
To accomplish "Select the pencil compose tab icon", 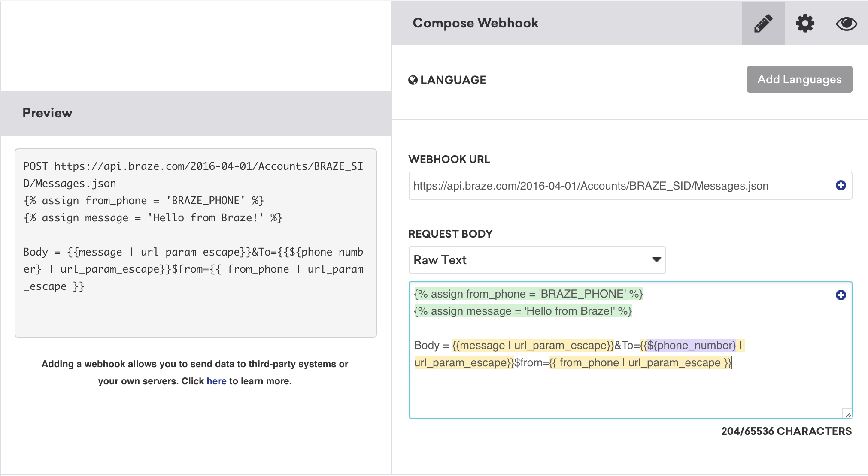I will click(x=763, y=23).
